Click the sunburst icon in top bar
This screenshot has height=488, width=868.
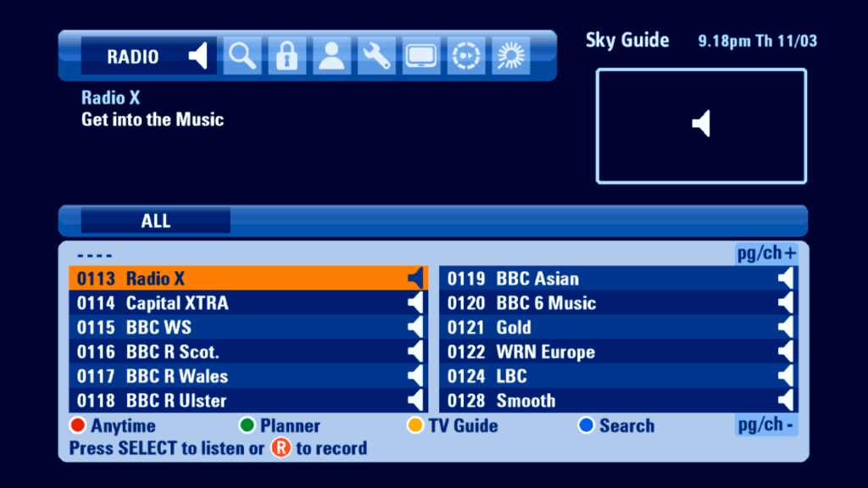click(509, 56)
